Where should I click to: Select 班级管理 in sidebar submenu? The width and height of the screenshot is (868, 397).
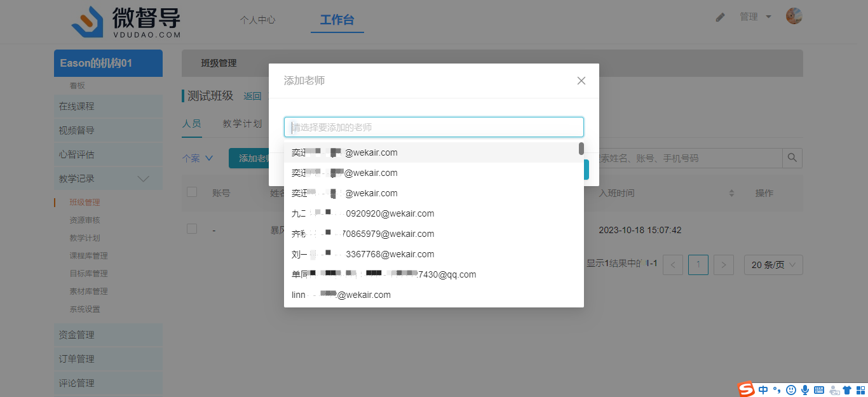[x=85, y=203]
